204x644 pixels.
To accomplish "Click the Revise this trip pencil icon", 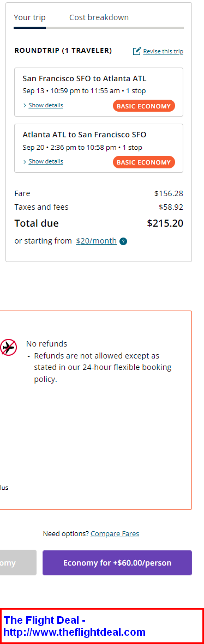I will [x=137, y=51].
